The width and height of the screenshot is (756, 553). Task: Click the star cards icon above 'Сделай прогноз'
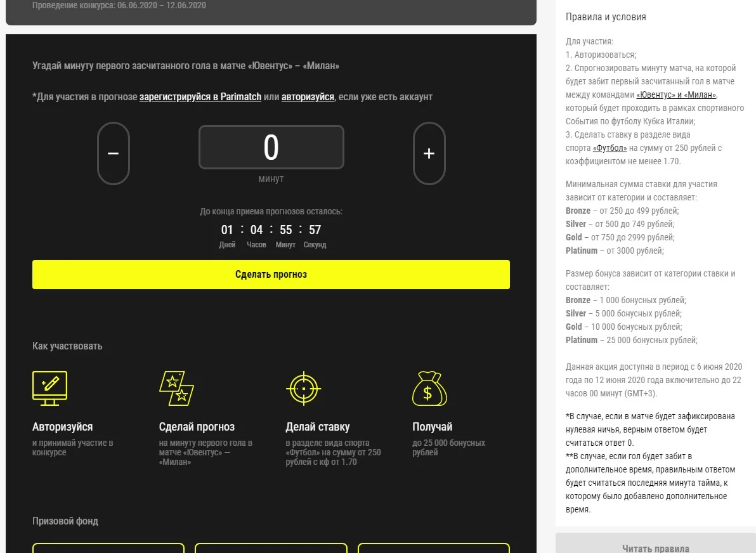click(x=176, y=388)
